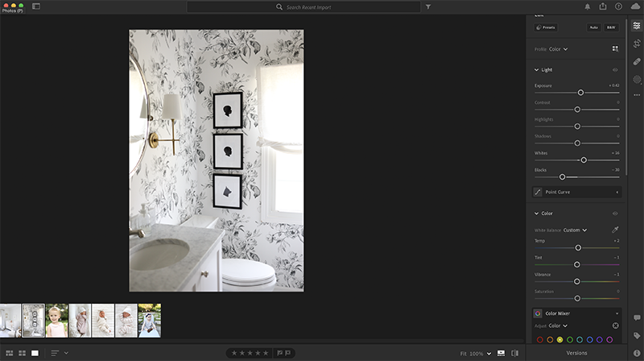Browse profiles with grid icon
Viewport: 644px width, 361px height.
tap(615, 49)
